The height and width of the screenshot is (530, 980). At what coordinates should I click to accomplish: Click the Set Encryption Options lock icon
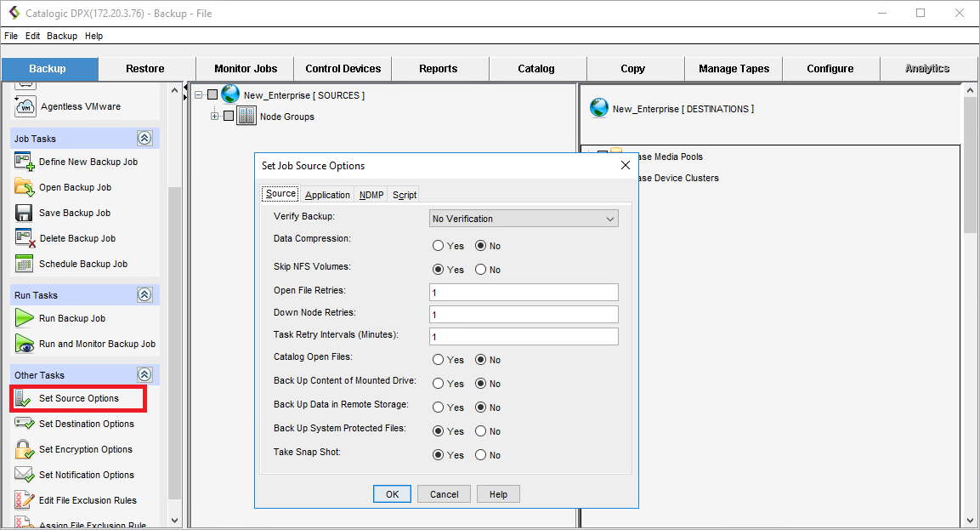click(24, 449)
